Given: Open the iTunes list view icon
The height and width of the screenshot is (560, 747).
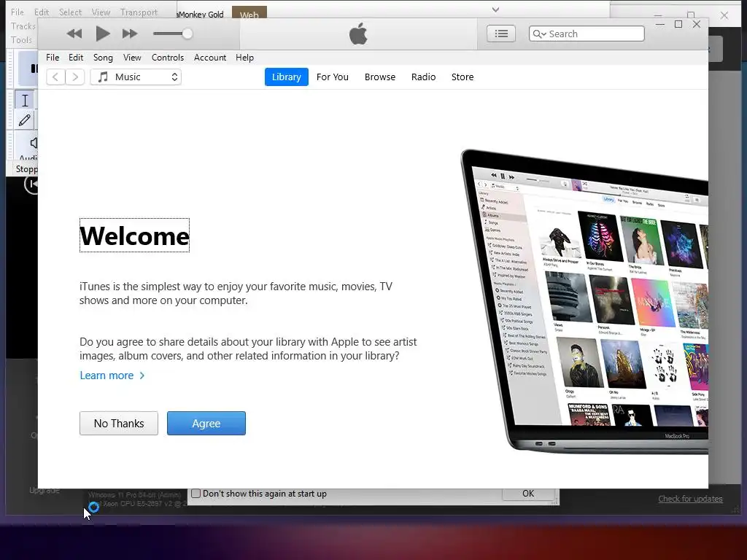Looking at the screenshot, I should pyautogui.click(x=501, y=34).
